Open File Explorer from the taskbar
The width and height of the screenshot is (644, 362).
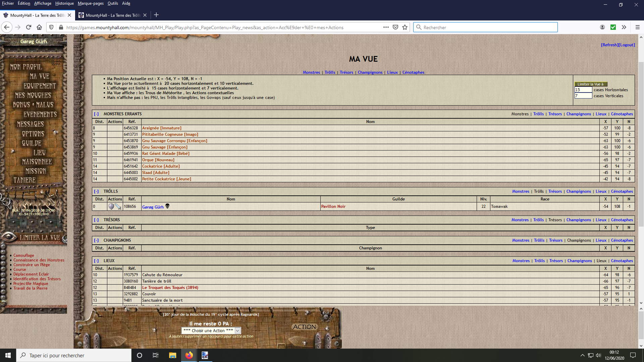click(x=172, y=355)
